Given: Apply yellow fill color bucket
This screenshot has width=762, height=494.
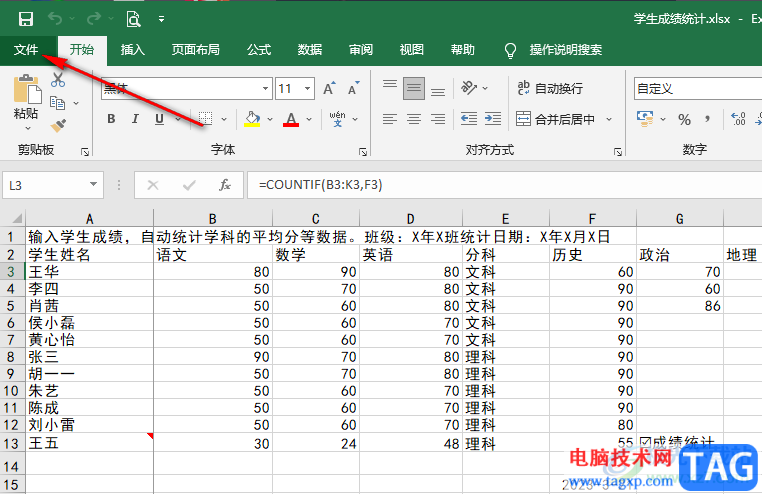Looking at the screenshot, I should pyautogui.click(x=252, y=119).
